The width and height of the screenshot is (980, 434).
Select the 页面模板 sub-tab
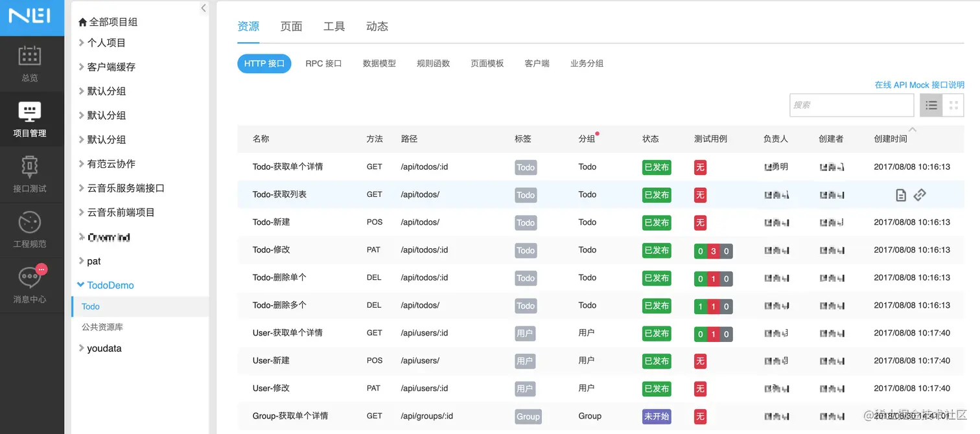(487, 63)
